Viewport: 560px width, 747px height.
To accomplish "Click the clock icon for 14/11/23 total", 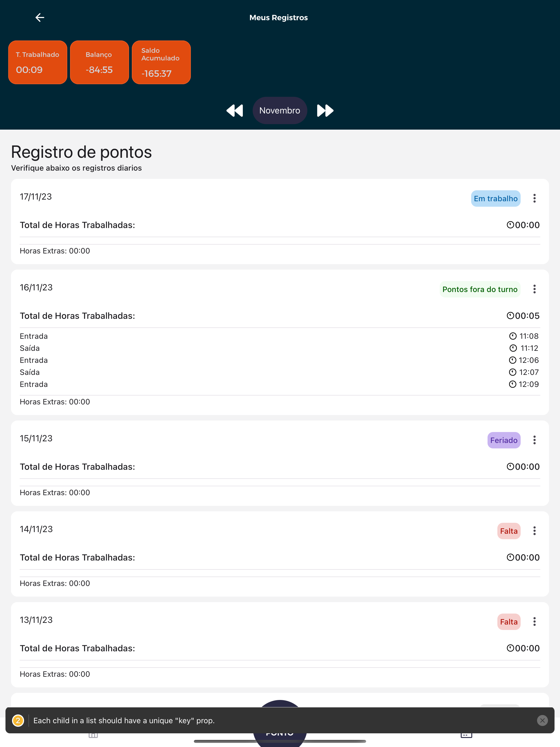I will click(x=510, y=558).
